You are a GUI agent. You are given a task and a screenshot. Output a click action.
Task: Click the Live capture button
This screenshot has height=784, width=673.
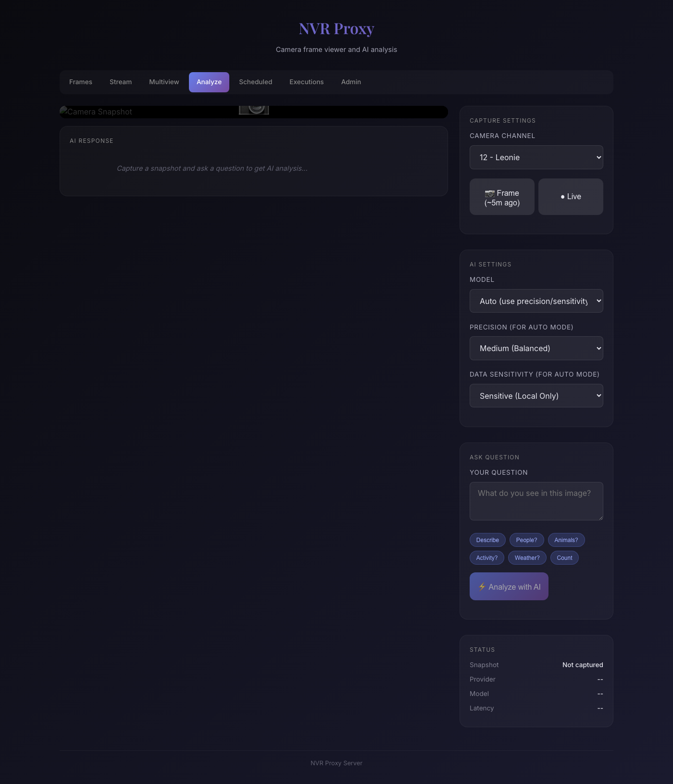tap(571, 197)
